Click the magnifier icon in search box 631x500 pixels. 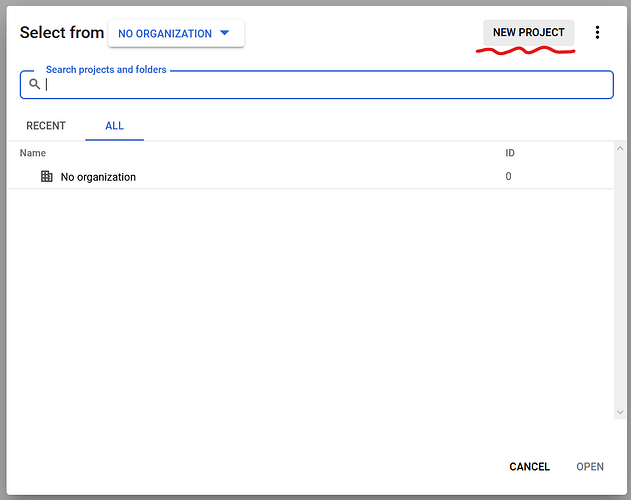tap(34, 85)
